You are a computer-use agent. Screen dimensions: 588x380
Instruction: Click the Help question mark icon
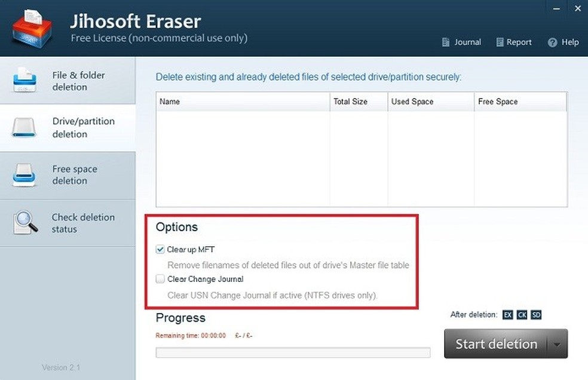pos(552,42)
